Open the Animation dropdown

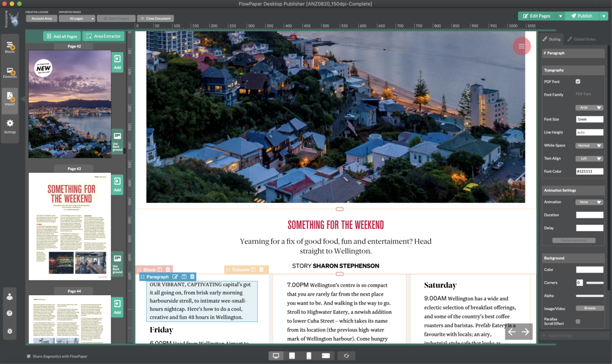pos(590,202)
